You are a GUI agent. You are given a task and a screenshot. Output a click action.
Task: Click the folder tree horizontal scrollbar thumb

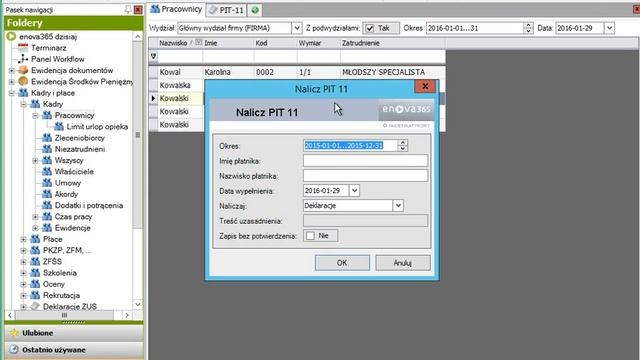coord(64,315)
